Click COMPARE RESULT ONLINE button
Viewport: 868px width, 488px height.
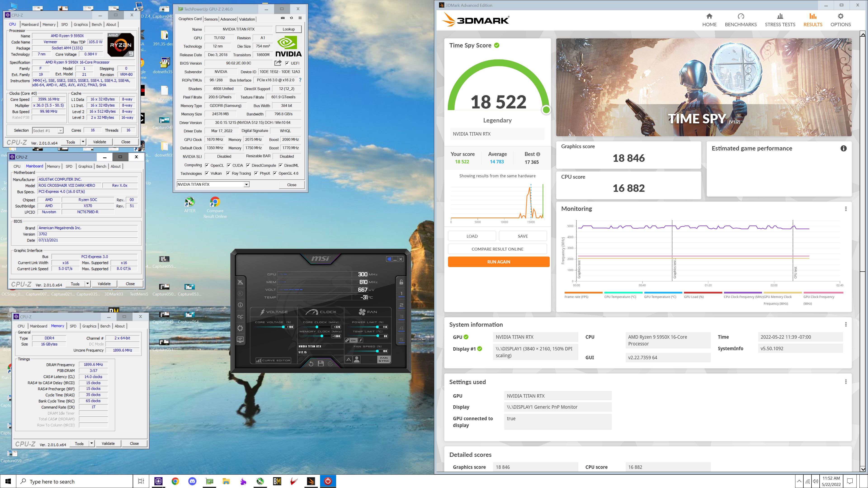point(497,249)
